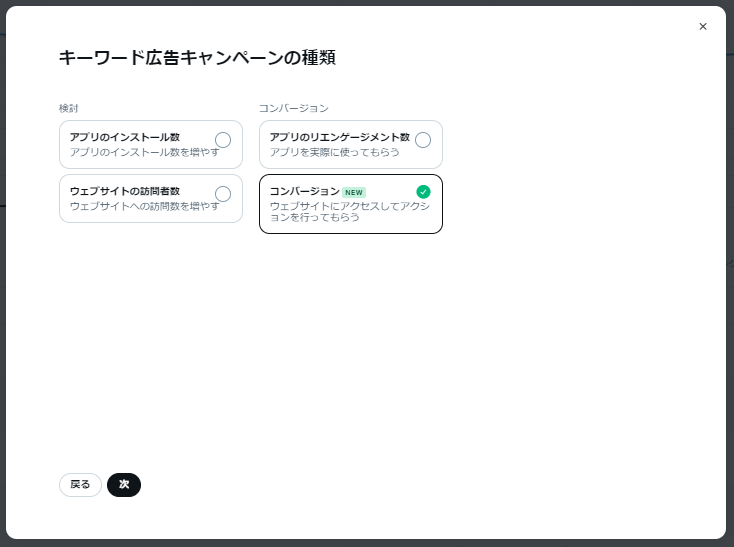The width and height of the screenshot is (734, 547).
Task: Click the NEW badge beside コンバージョン
Action: point(354,192)
